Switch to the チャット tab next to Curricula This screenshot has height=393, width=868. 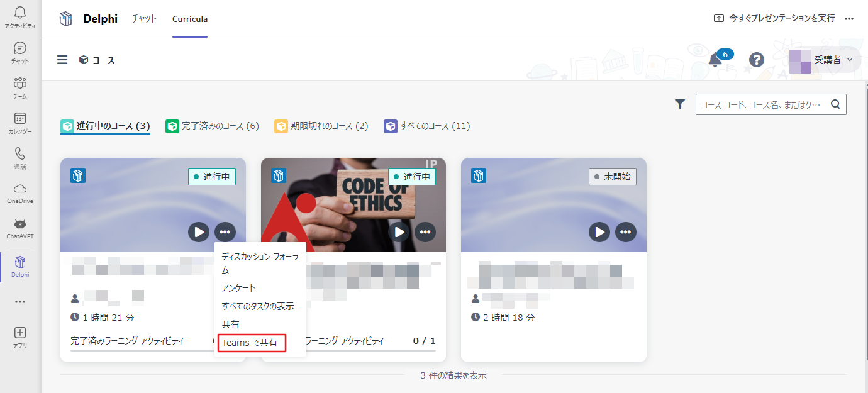coord(144,19)
